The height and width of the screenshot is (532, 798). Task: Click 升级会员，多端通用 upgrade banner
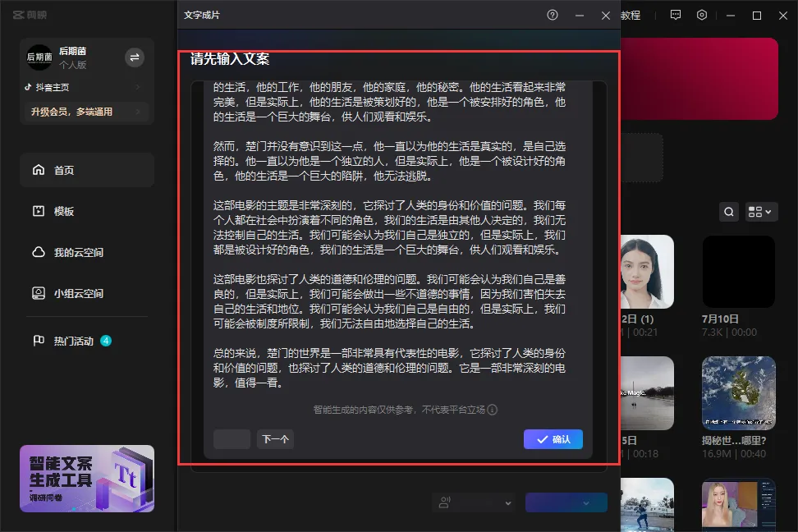86,112
